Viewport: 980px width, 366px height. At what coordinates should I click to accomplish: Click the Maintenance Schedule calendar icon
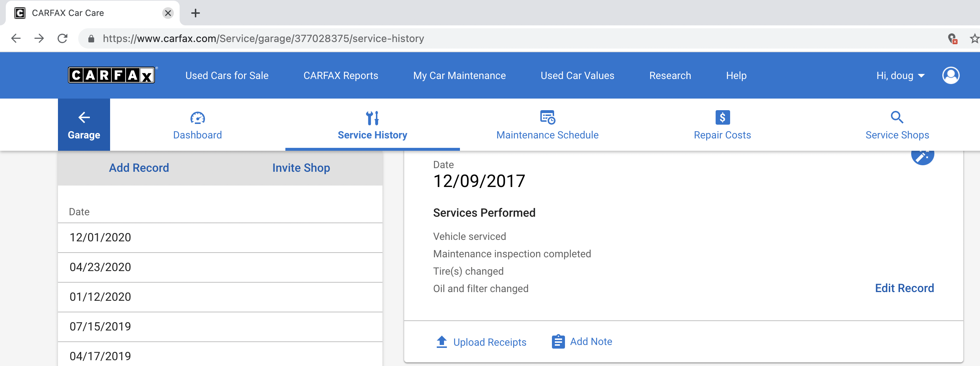(x=548, y=117)
